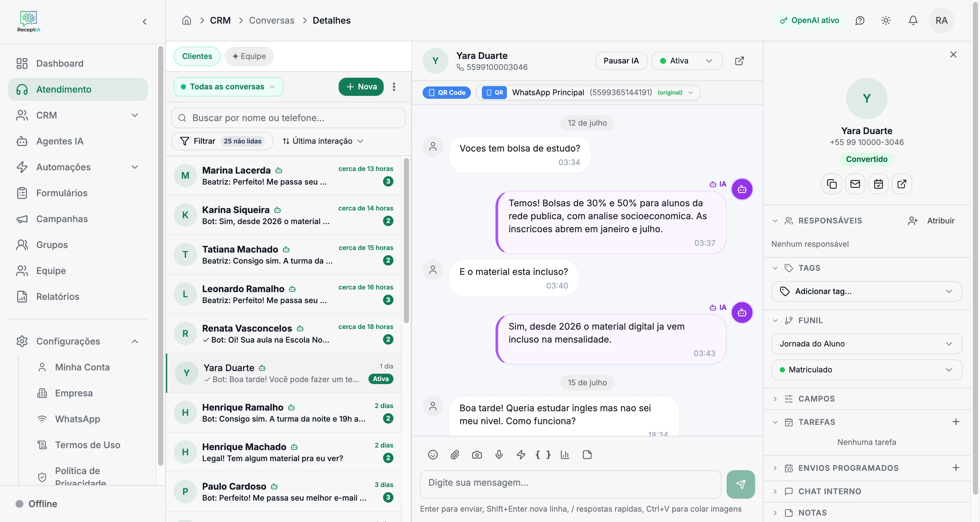Open the Jornada do Aluno funnel dropdown
This screenshot has height=522, width=980.
(866, 344)
